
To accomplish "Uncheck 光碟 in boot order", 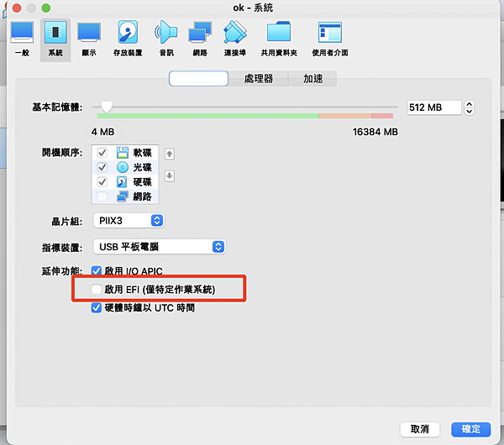I will [x=102, y=167].
